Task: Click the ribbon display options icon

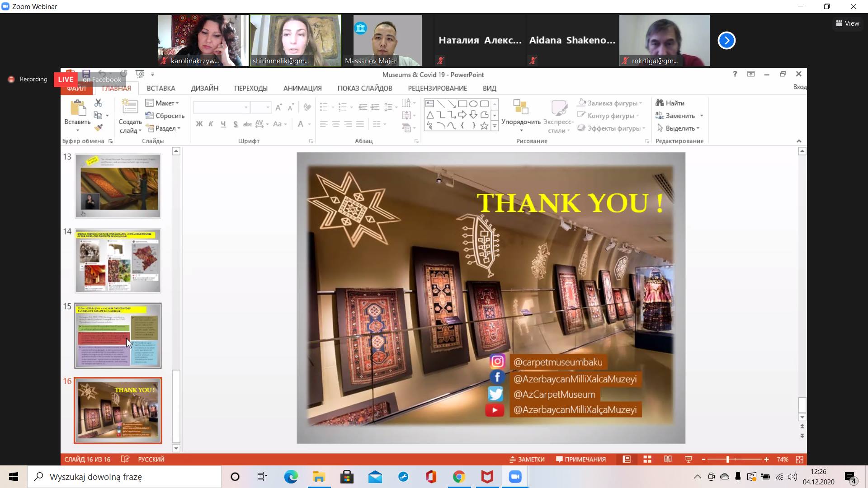Action: tap(751, 74)
